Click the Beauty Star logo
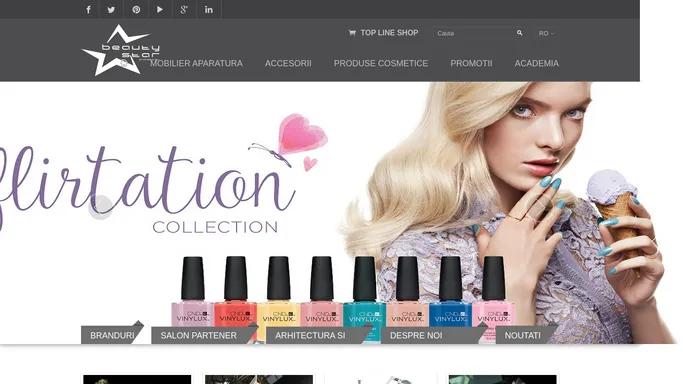The width and height of the screenshot is (683, 384). 121,51
